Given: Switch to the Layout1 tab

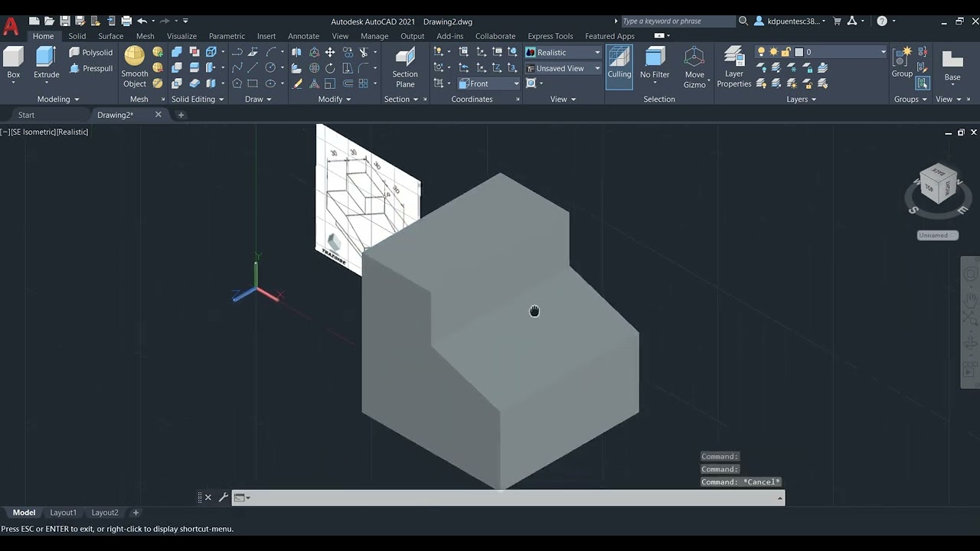Looking at the screenshot, I should pos(63,513).
